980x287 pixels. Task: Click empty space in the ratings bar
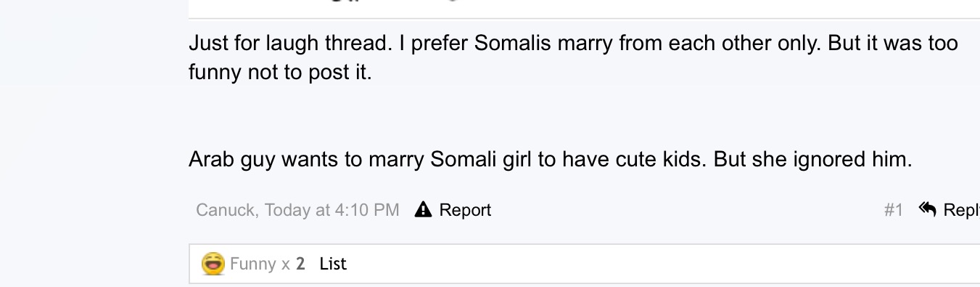[653, 264]
